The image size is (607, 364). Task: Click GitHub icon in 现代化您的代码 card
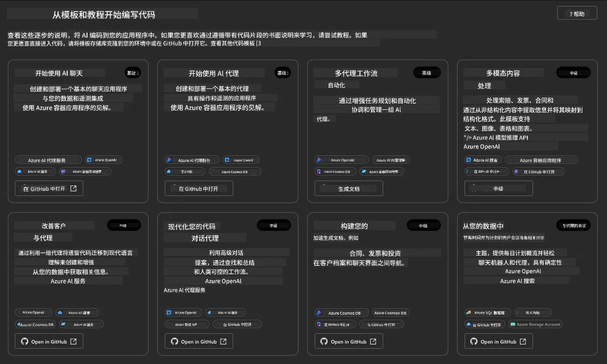[175, 342]
